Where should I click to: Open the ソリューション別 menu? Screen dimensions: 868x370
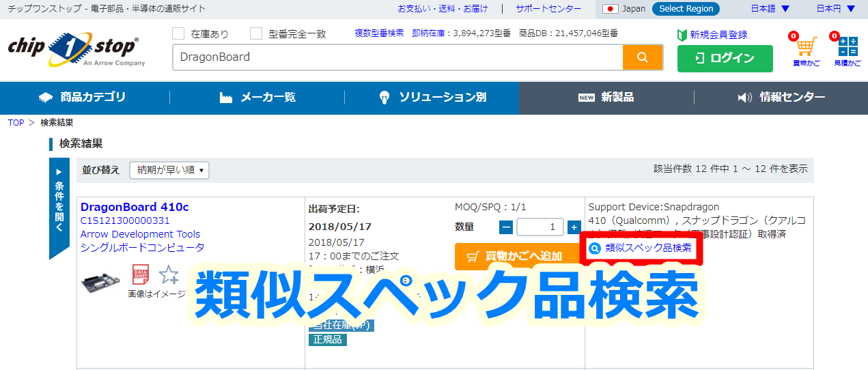tap(432, 98)
